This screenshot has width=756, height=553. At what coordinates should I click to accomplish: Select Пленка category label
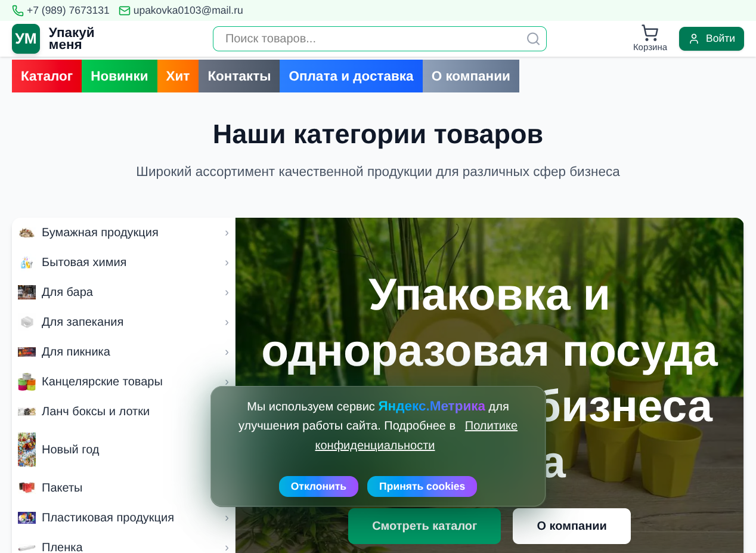point(62,547)
